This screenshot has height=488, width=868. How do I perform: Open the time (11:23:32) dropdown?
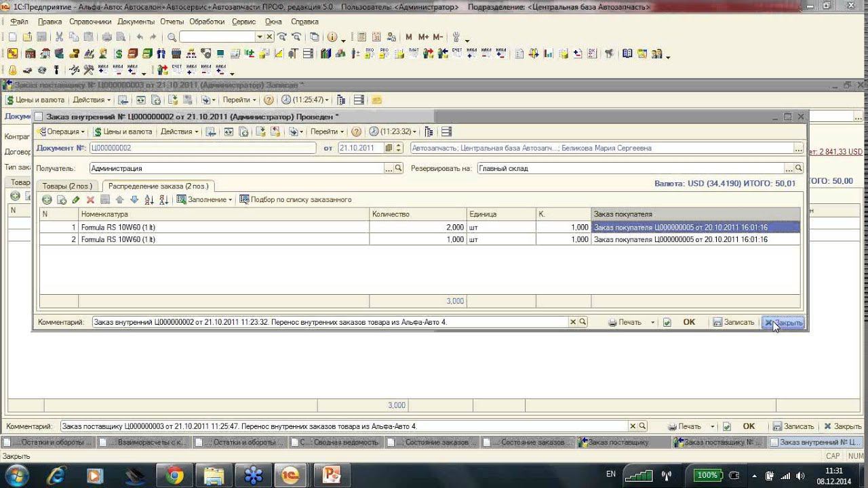tap(392, 131)
